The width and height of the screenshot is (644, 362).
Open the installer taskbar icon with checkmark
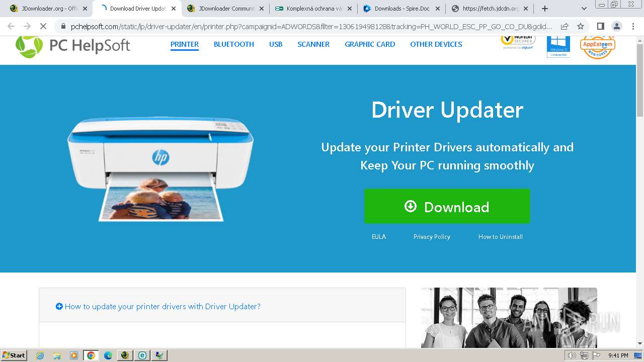click(x=159, y=355)
